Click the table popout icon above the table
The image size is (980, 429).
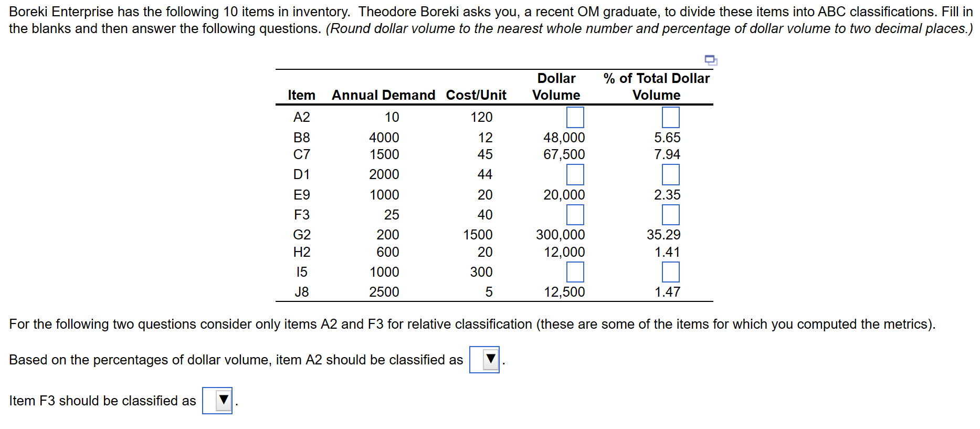pyautogui.click(x=711, y=60)
